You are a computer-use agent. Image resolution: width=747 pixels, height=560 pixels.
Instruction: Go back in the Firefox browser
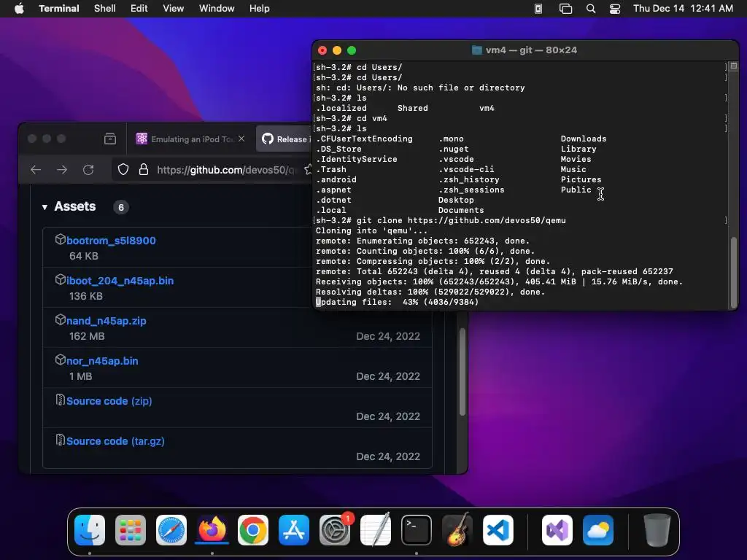click(x=36, y=169)
